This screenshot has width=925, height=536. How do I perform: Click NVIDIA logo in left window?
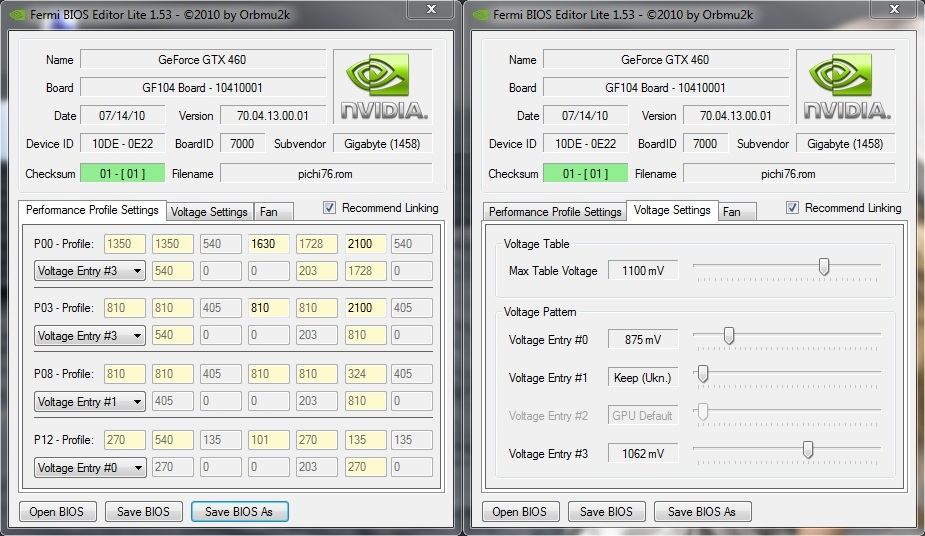pyautogui.click(x=383, y=87)
